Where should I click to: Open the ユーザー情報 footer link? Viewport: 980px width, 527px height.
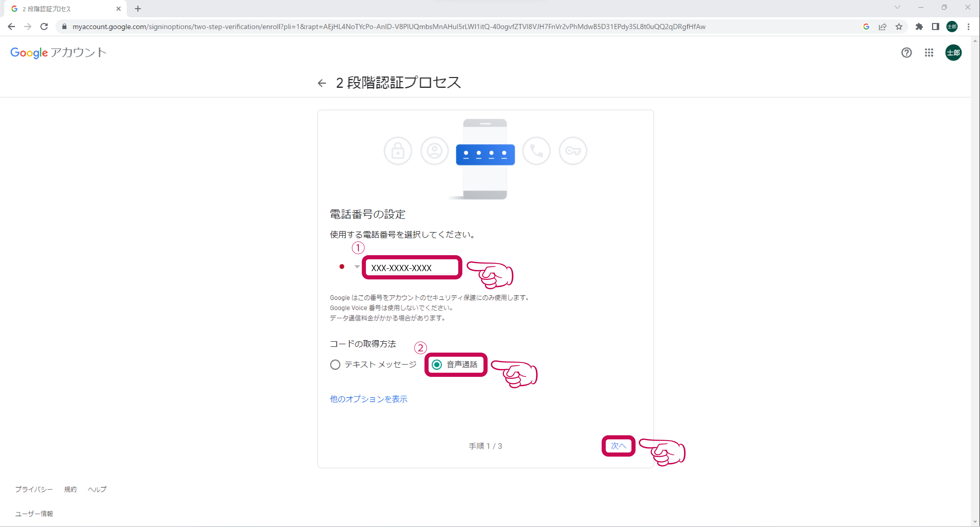pos(34,514)
